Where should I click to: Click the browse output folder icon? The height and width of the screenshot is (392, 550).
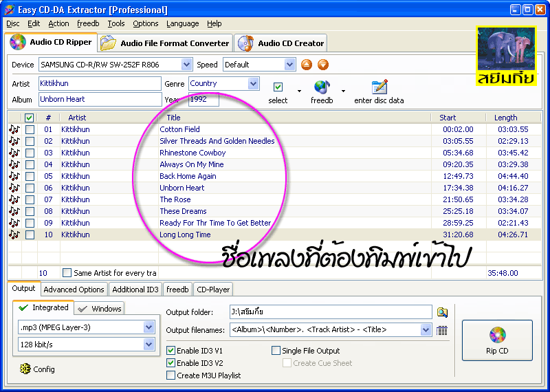pyautogui.click(x=442, y=312)
